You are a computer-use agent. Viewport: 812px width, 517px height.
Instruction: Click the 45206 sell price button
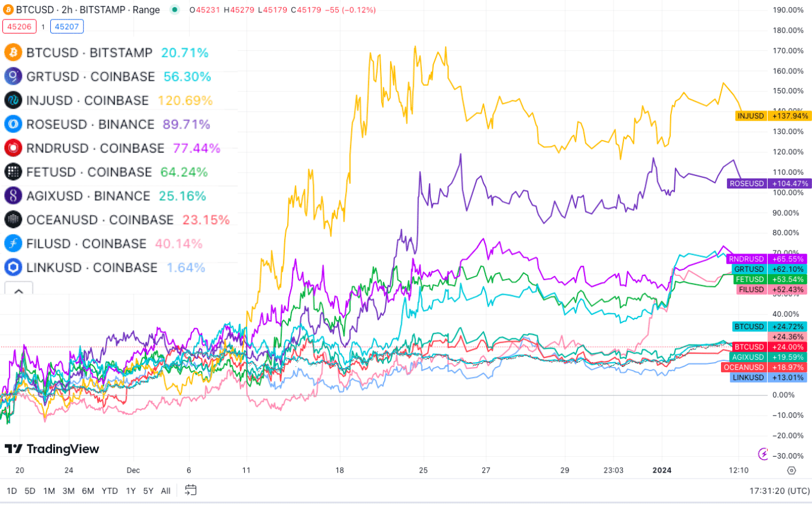[x=20, y=27]
